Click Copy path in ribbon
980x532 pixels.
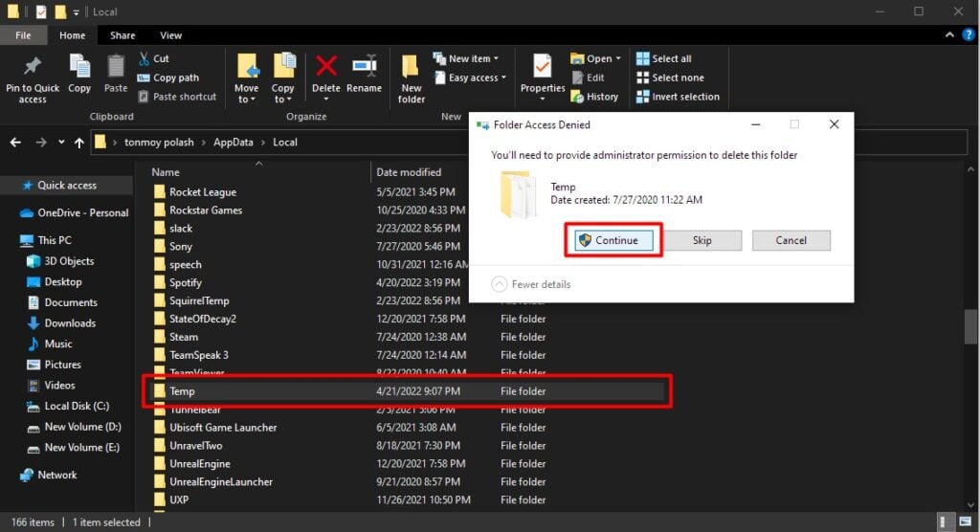168,78
